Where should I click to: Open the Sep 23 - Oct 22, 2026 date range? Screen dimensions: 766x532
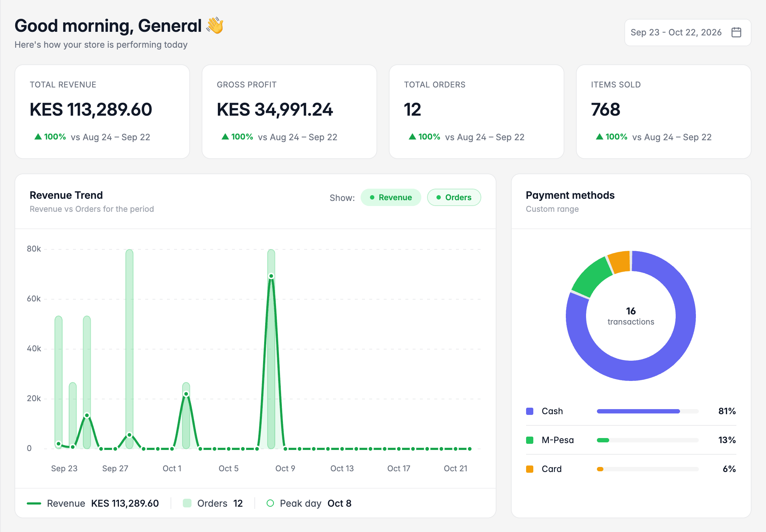pyautogui.click(x=688, y=33)
